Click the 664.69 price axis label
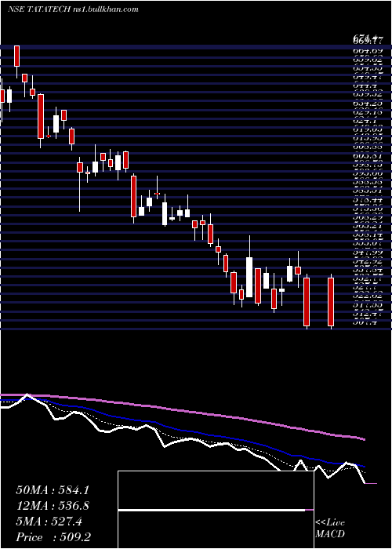The image size is (392, 549). point(367,51)
